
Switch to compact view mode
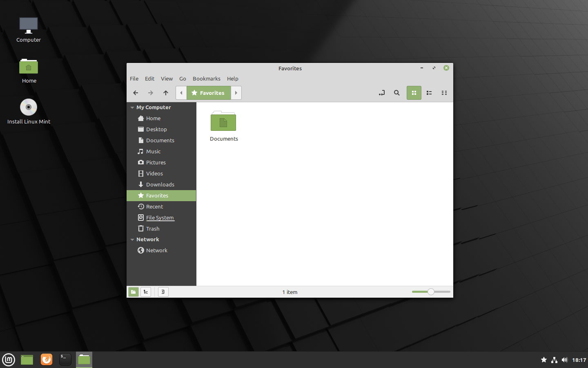[444, 93]
